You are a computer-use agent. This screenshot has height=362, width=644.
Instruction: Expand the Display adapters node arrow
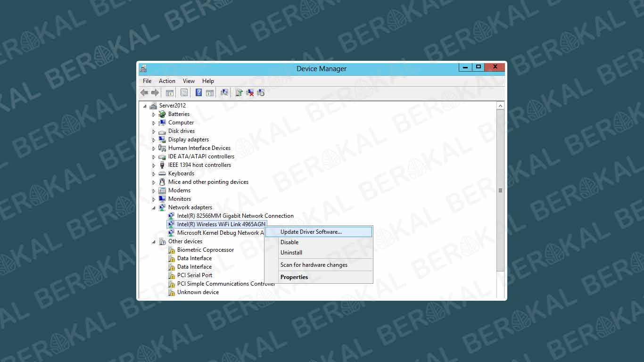pos(154,140)
